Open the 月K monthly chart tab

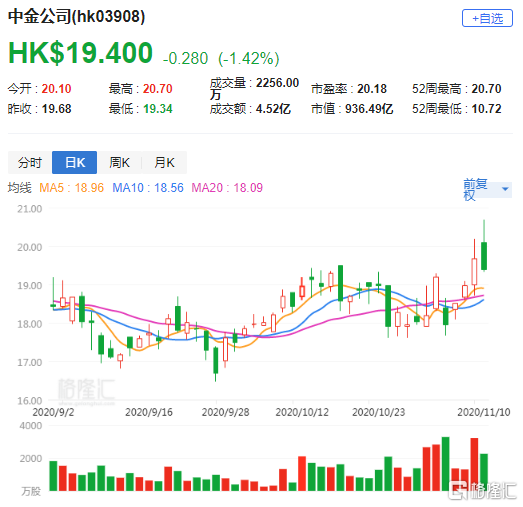coord(164,162)
